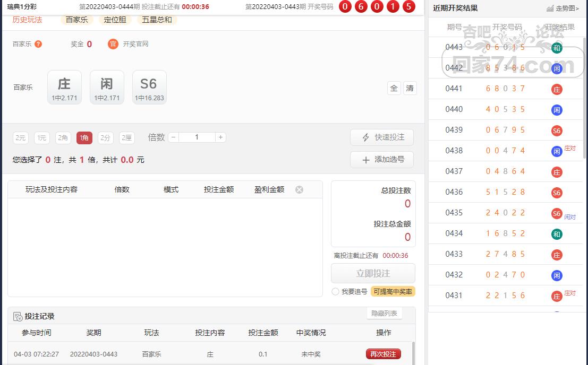This screenshot has height=365, width=588.
Task: Click the 和 result badge for issue 0443
Action: pos(557,48)
